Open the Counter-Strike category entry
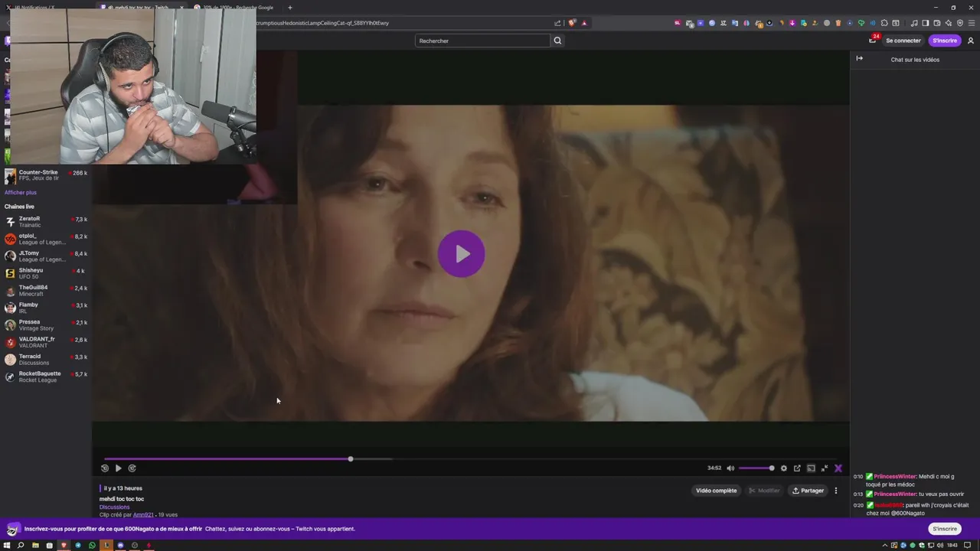 tap(46, 175)
